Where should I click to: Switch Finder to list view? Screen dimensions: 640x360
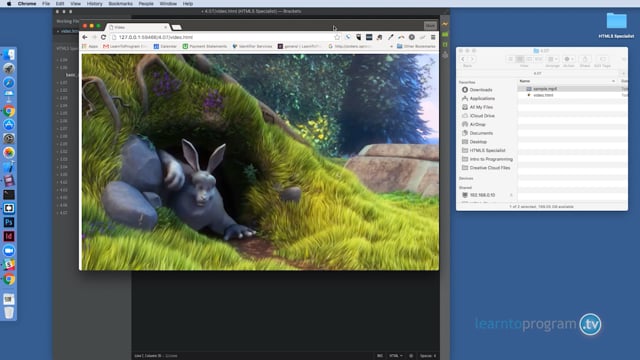click(520, 59)
